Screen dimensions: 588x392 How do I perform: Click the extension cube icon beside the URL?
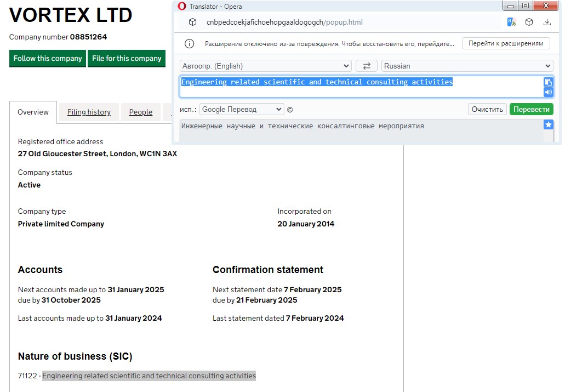[x=192, y=22]
